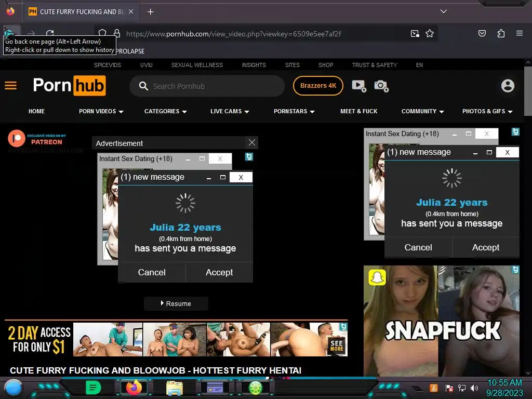The image size is (532, 399).
Task: Click the ad info badge on right sidebar ad
Action: click(x=515, y=131)
